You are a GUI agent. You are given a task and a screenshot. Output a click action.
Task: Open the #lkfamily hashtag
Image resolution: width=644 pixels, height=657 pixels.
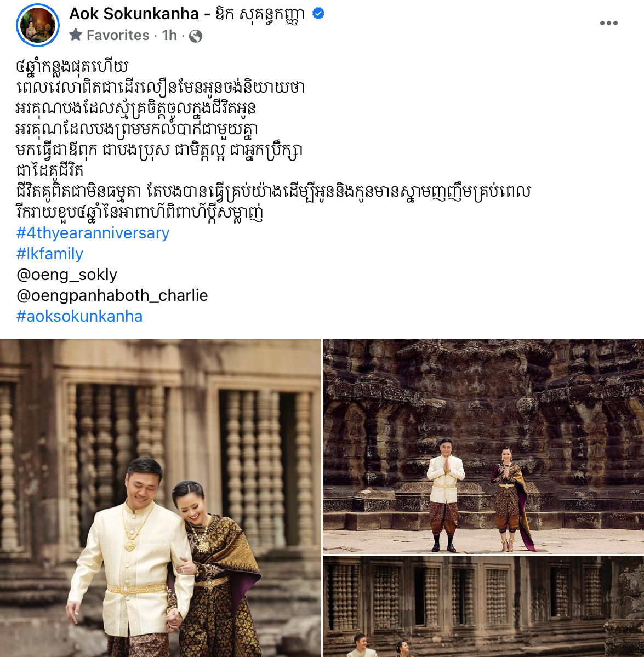point(49,254)
